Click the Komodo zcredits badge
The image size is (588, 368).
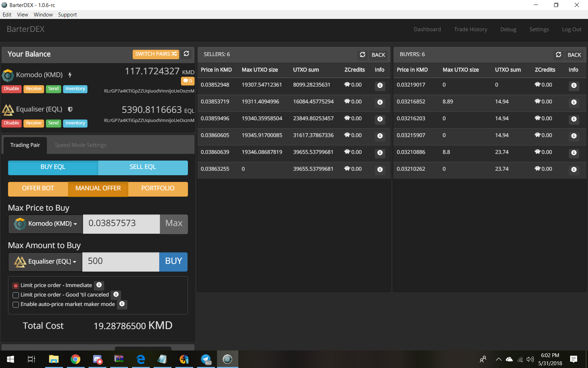coord(188,81)
